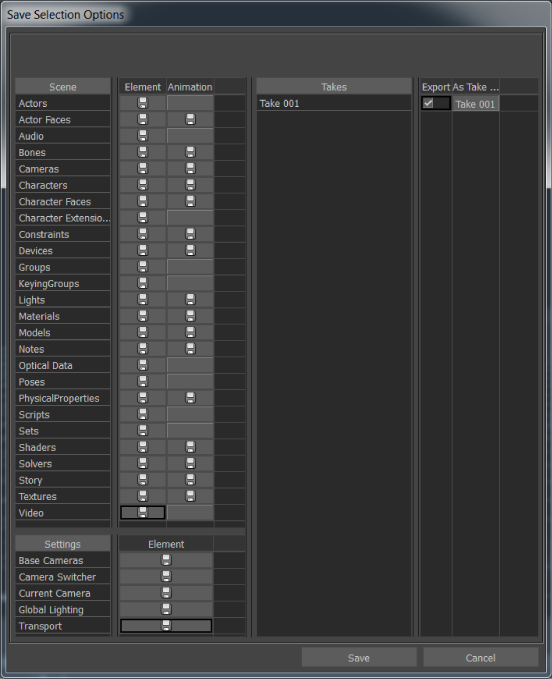Click the Element save icon for Cameras
552x679 pixels.
tap(142, 169)
